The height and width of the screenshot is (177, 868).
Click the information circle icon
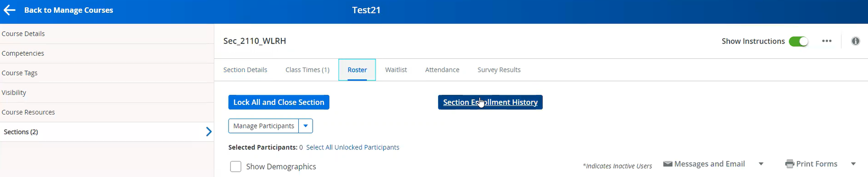(x=855, y=41)
